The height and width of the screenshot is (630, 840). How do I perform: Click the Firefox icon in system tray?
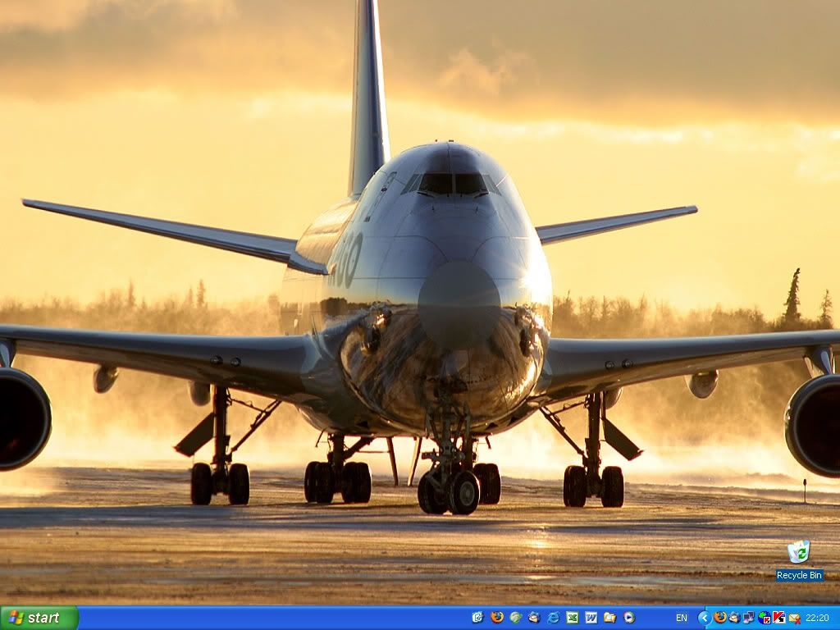tap(720, 618)
